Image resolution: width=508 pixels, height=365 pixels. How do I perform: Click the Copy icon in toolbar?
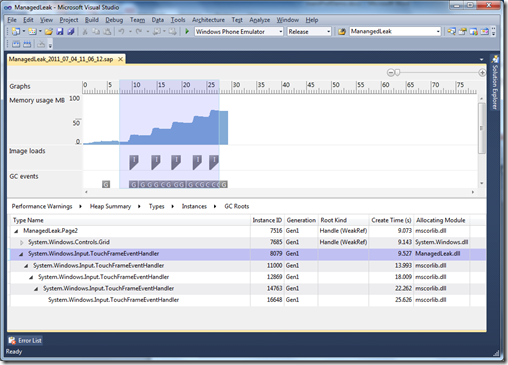pos(96,32)
